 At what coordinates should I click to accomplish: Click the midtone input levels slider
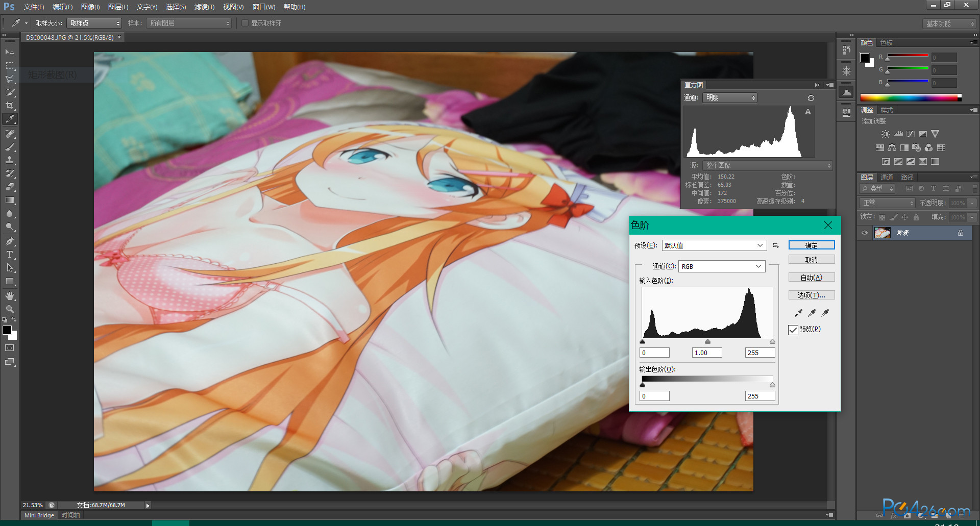[707, 341]
